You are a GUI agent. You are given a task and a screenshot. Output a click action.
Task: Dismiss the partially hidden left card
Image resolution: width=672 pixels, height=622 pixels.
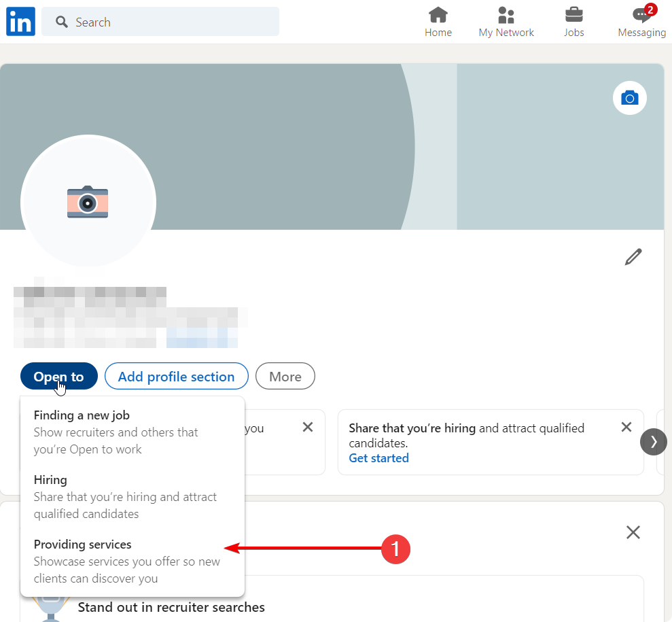coord(308,427)
